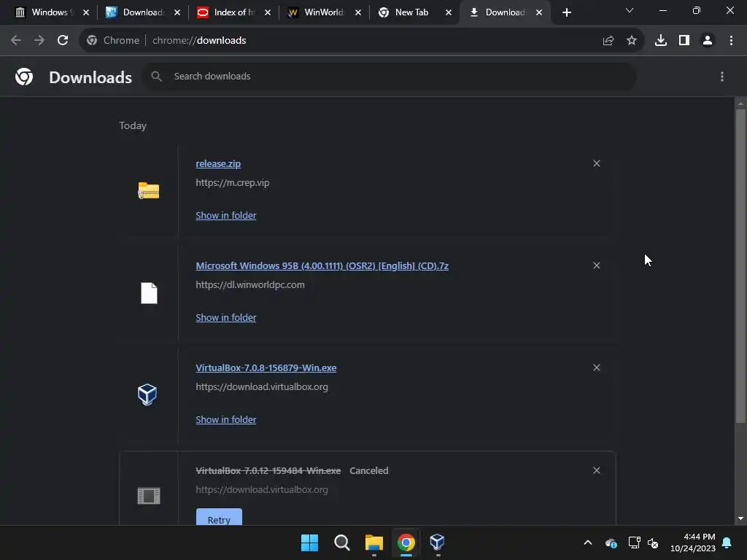Focus the Search downloads field
Image resolution: width=747 pixels, height=560 pixels.
(390, 76)
